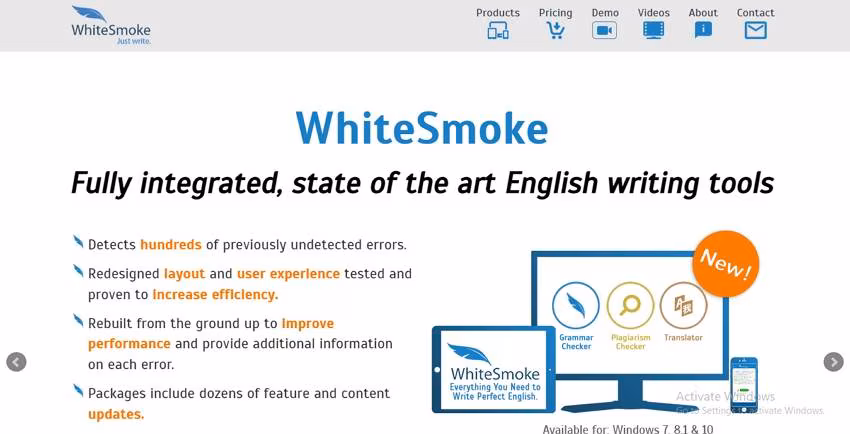
Task: Open the Products menu label
Action: [498, 12]
